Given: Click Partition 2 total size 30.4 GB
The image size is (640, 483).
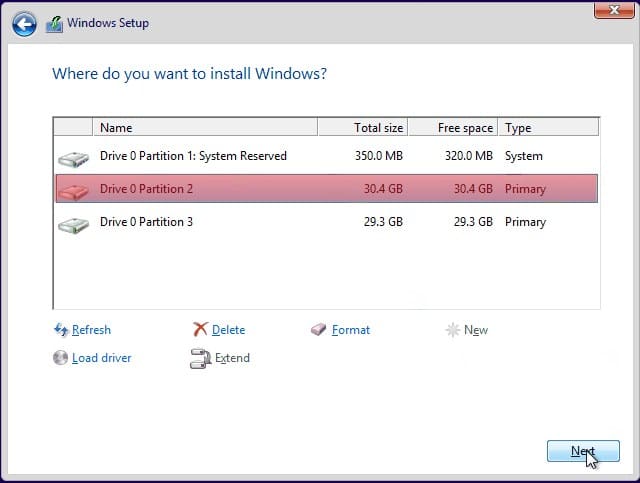Looking at the screenshot, I should [x=383, y=189].
